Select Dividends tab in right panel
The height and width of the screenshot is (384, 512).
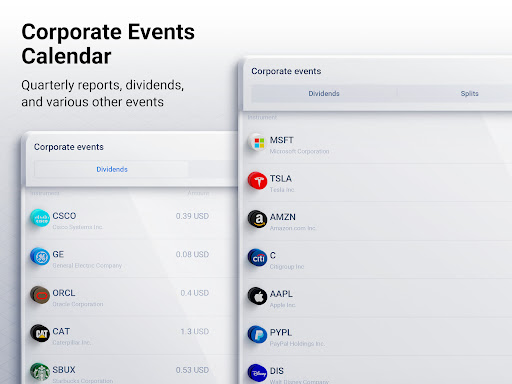[324, 94]
